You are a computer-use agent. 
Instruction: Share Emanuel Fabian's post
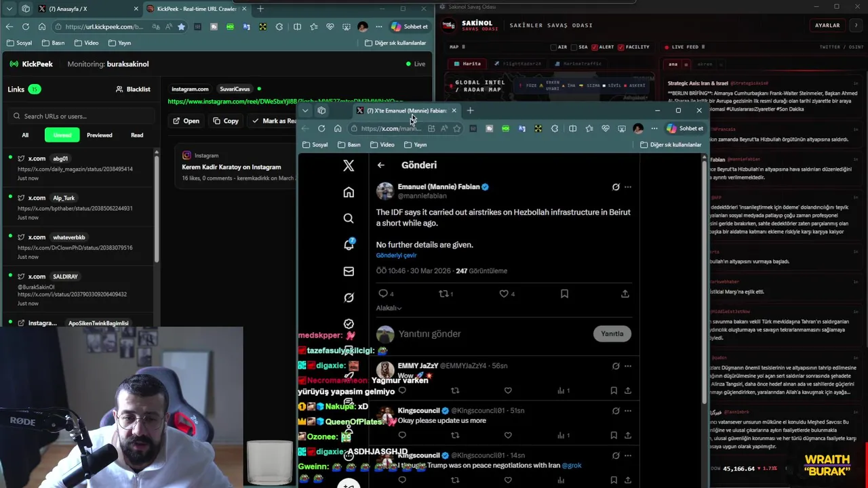pyautogui.click(x=625, y=293)
